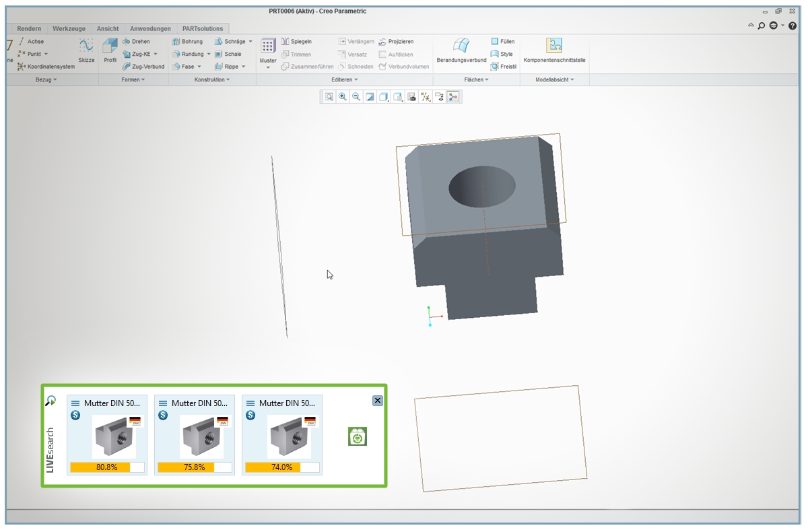Click the Projizieren button
The width and height of the screenshot is (808, 532).
coord(396,42)
